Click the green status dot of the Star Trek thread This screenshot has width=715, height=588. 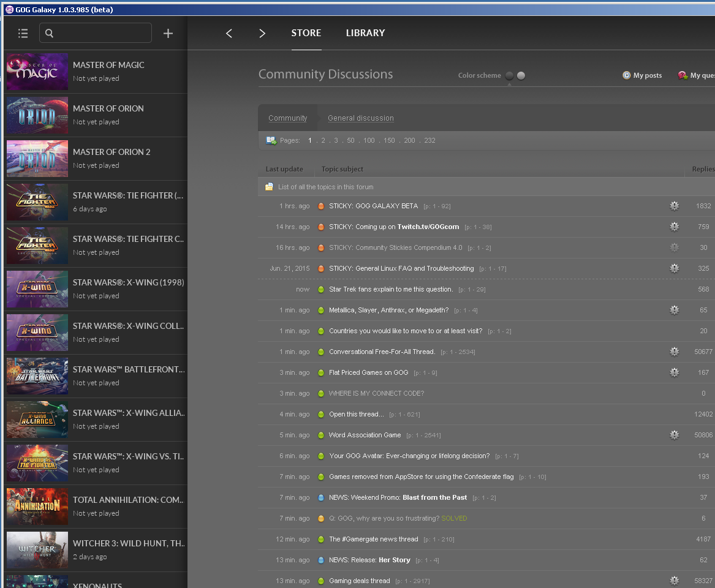tap(321, 290)
